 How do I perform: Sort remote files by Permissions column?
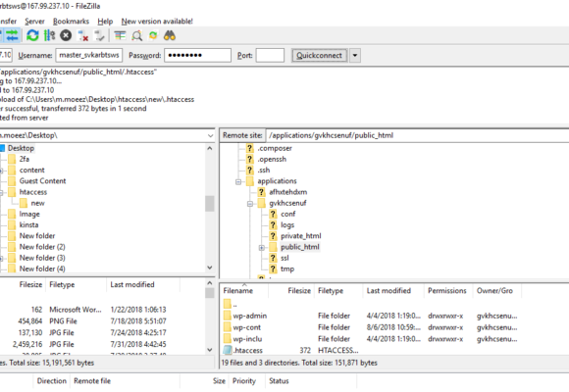click(x=446, y=290)
